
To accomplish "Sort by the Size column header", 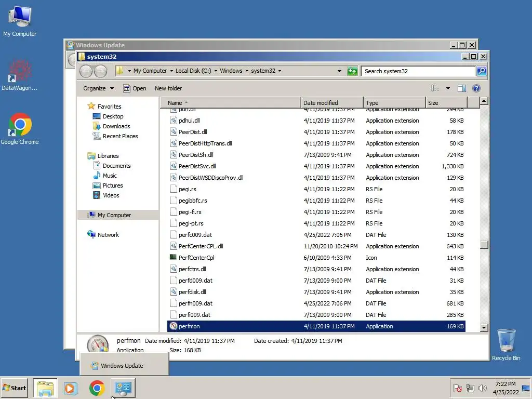I will click(x=446, y=102).
